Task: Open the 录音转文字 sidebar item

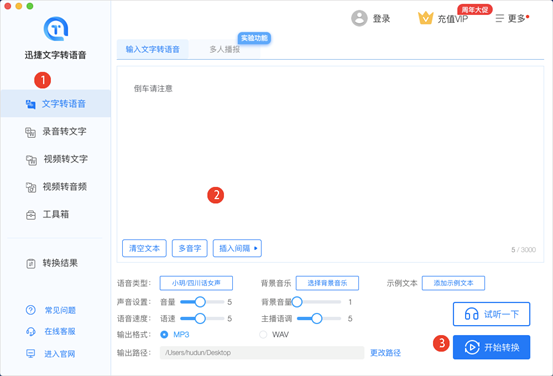Action: [56, 132]
